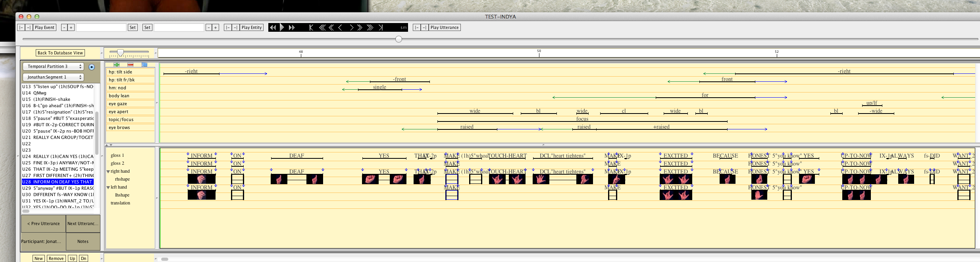Fast-forward the video playback
980x262 pixels.
pos(292,27)
